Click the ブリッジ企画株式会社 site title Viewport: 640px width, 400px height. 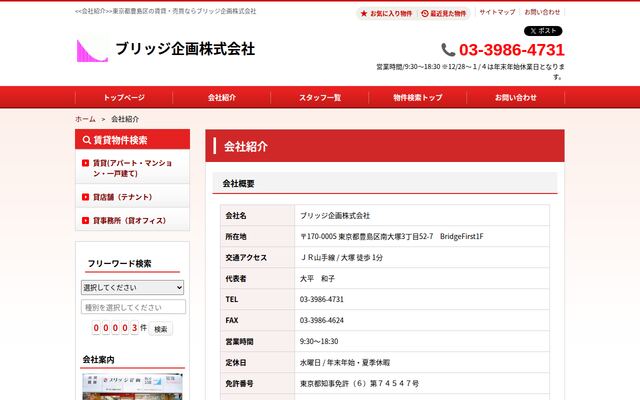[185, 49]
